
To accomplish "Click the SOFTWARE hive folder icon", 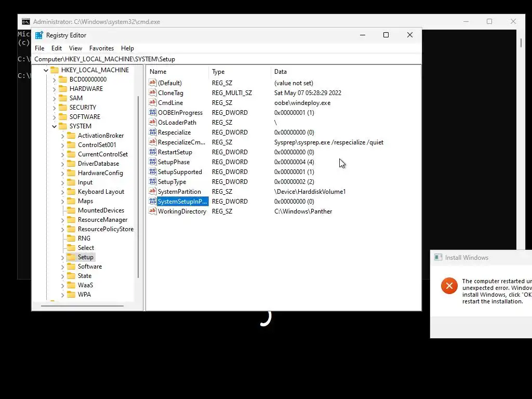I will [63, 117].
